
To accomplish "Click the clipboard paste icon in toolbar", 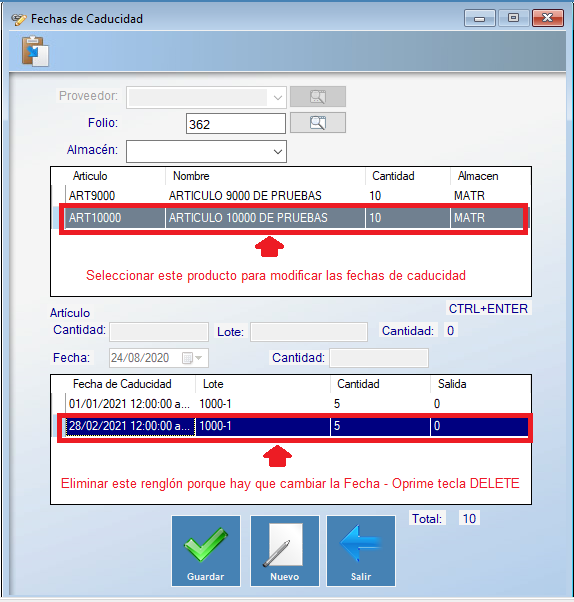I will [35, 51].
